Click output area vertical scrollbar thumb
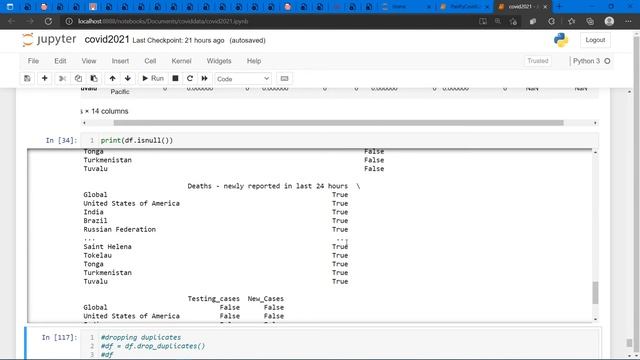This screenshot has width=640, height=360. point(596,293)
